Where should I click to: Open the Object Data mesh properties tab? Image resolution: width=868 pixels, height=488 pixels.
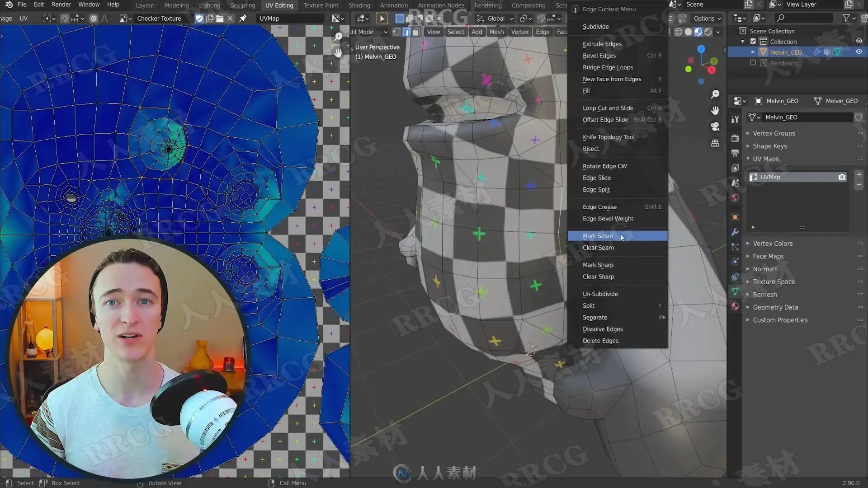point(735,291)
